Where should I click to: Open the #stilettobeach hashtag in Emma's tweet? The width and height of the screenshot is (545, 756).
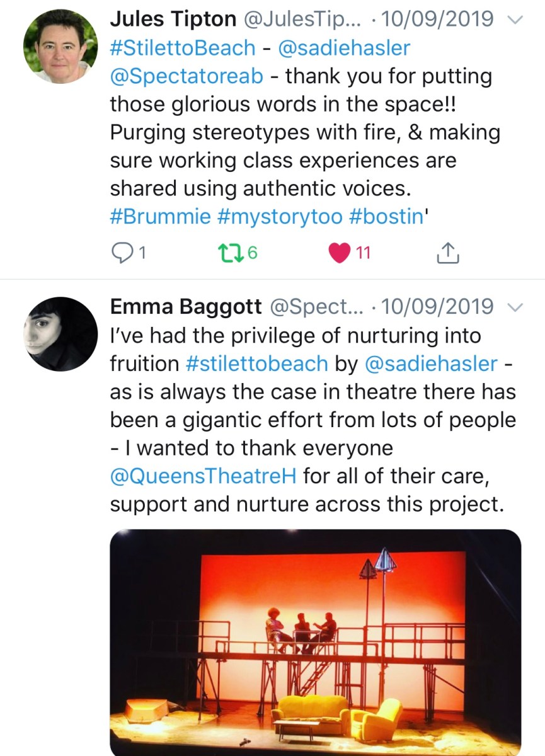tap(257, 364)
